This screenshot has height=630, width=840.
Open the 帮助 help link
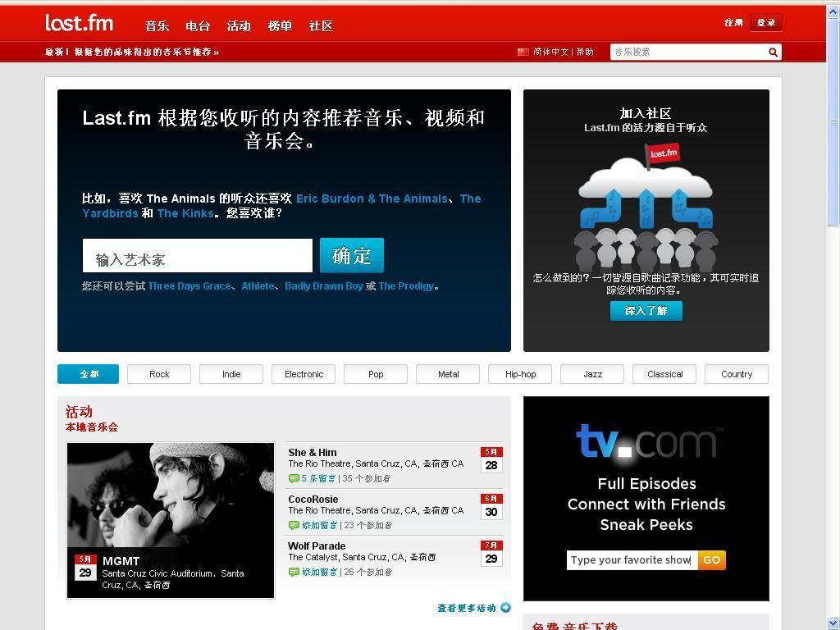(585, 52)
